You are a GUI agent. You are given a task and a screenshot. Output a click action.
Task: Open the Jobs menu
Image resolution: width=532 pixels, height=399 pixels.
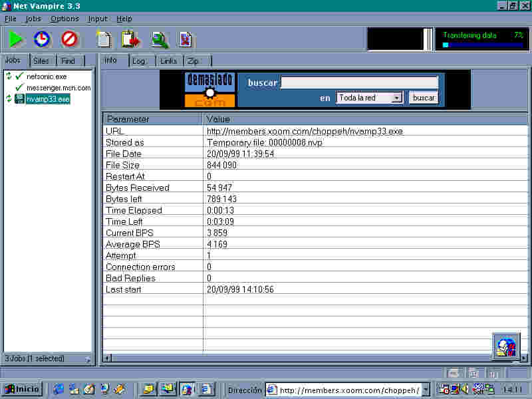pos(33,19)
